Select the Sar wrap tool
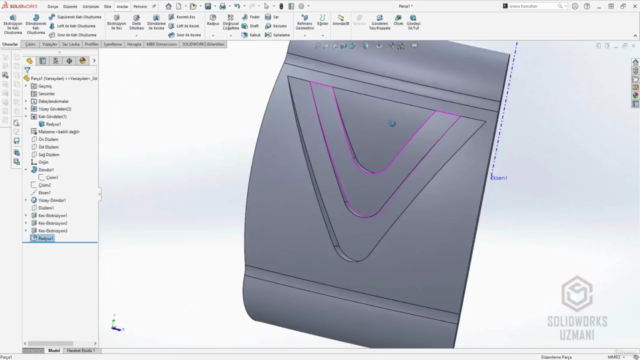This screenshot has height=360, width=640. (272, 17)
